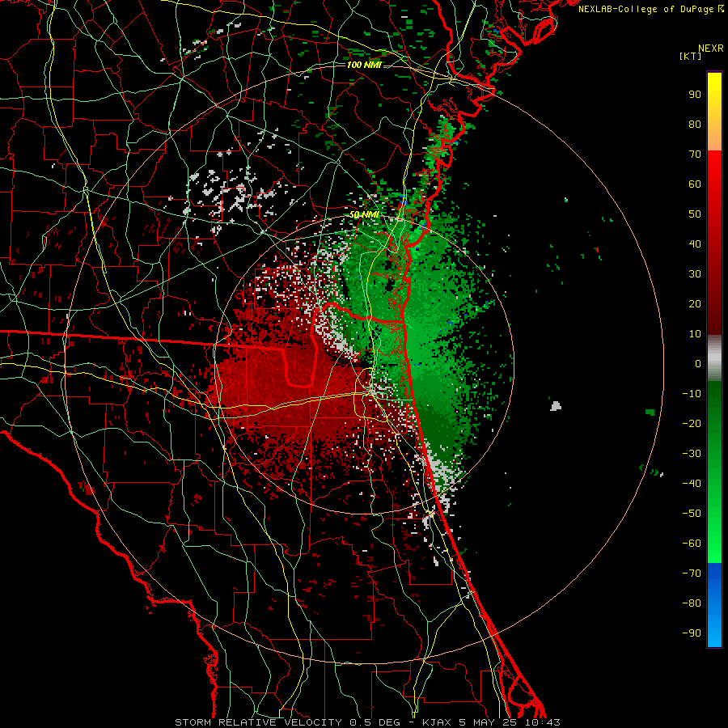The image size is (728, 728).
Task: Pick the gray zero-velocity segment of color bar
Action: tap(714, 358)
